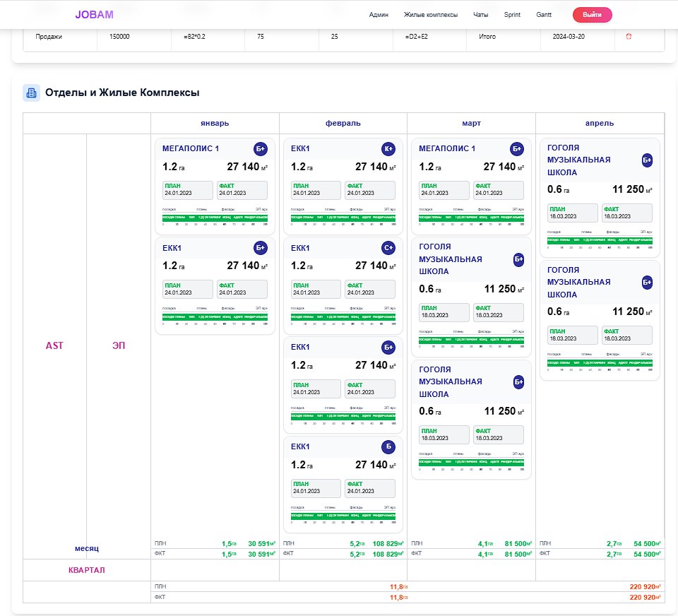Go to the Чаты section

point(480,15)
